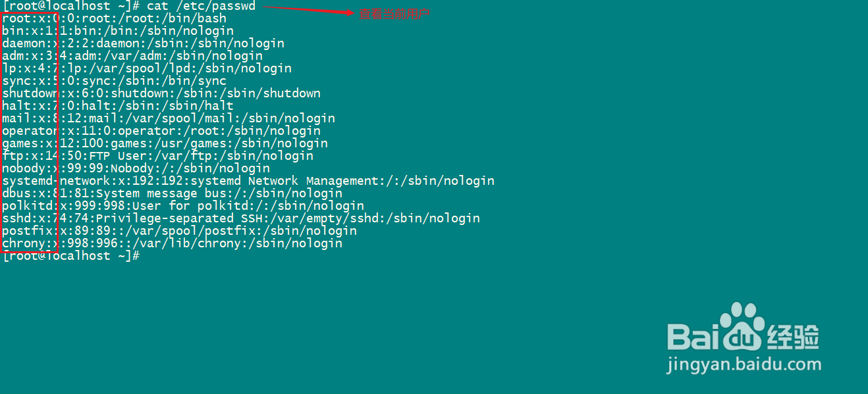The image size is (868, 394).
Task: Select the sshd Privilege-separated SSH line
Action: (241, 218)
